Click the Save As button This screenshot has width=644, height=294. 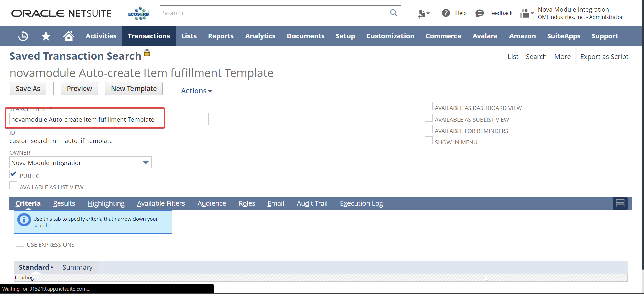(x=28, y=89)
